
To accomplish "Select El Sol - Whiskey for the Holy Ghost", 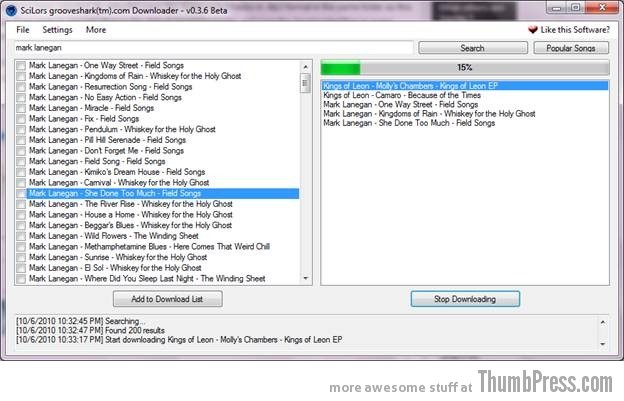I will (x=115, y=268).
